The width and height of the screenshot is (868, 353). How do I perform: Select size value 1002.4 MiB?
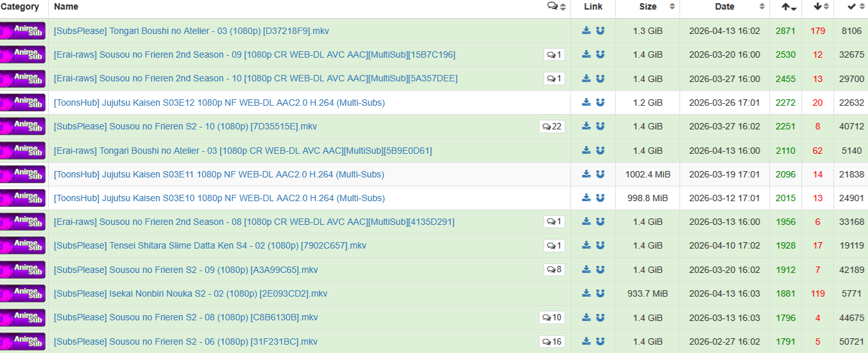pyautogui.click(x=648, y=174)
